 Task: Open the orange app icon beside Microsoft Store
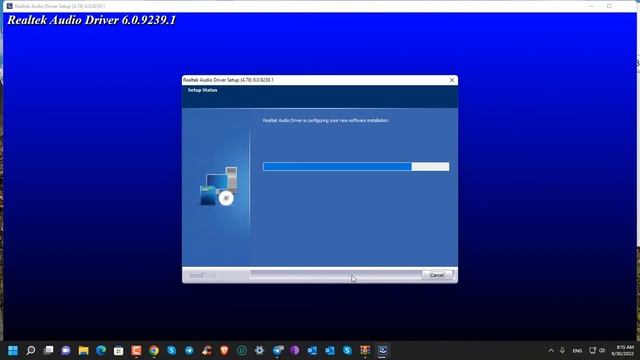(x=136, y=351)
